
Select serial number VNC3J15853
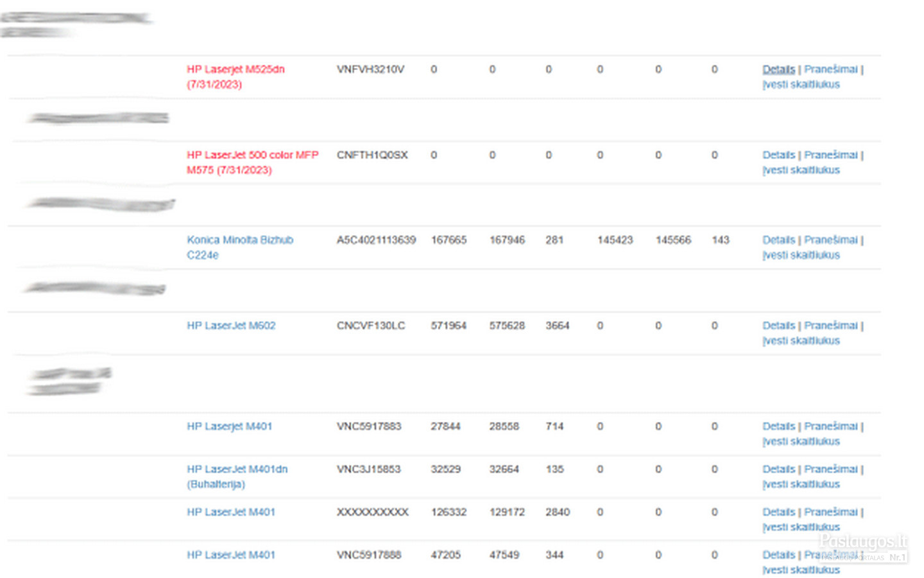pos(368,469)
